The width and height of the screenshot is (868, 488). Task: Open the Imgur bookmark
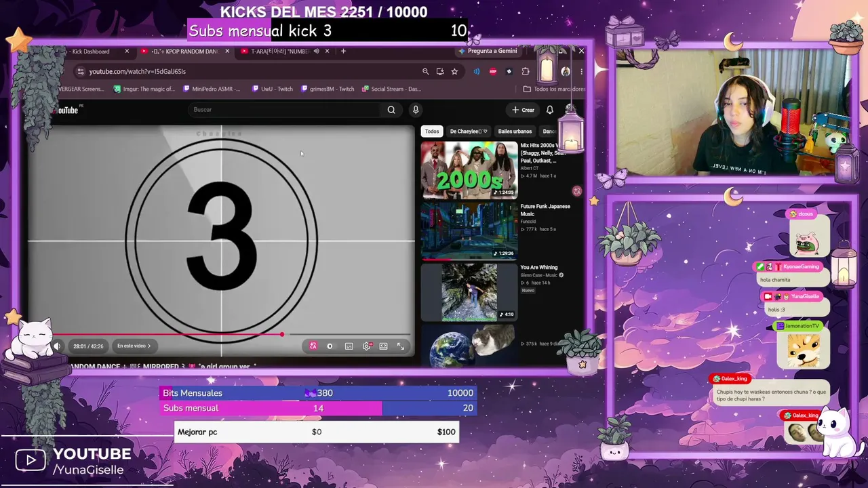click(x=144, y=89)
